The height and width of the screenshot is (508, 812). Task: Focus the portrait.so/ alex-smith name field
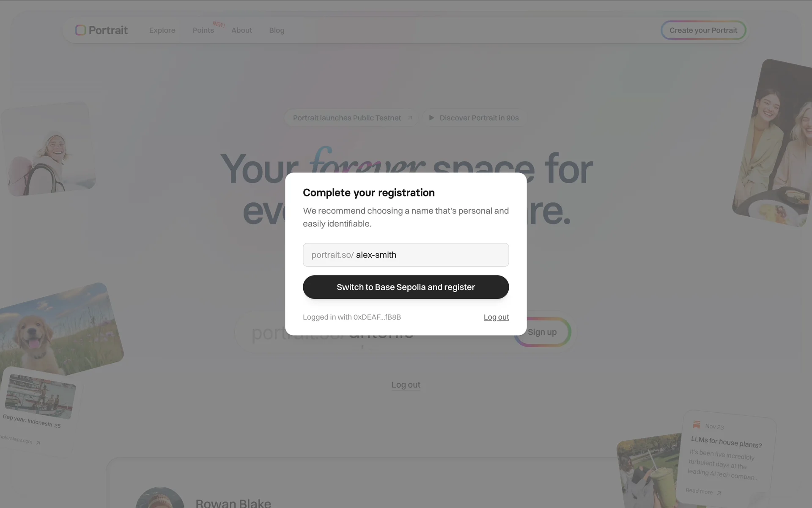tap(406, 255)
